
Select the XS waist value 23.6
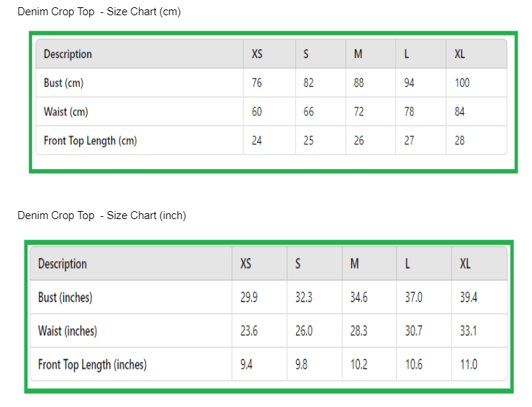point(249,331)
